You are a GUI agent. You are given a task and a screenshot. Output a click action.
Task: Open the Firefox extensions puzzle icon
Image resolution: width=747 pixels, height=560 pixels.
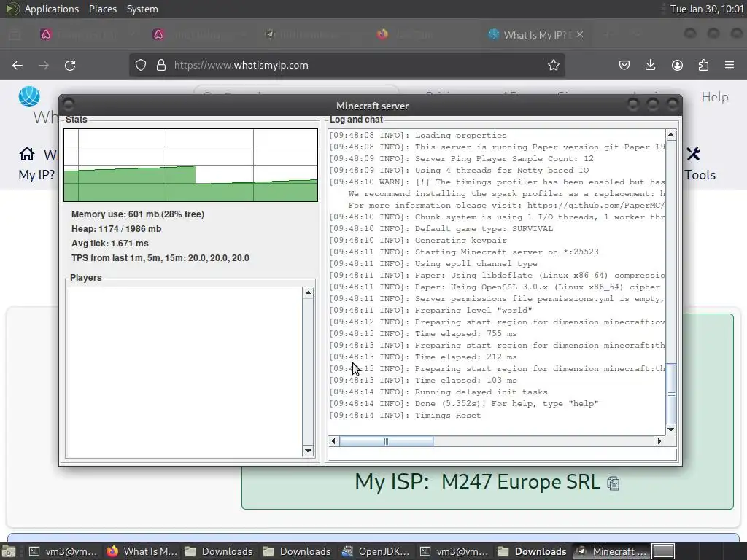point(703,65)
